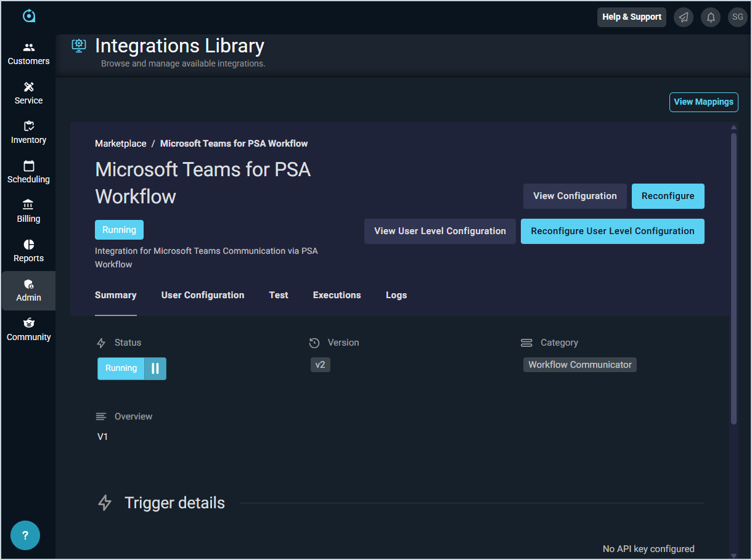This screenshot has height=560, width=752.
Task: Go to the Inventory section
Action: coord(28,133)
